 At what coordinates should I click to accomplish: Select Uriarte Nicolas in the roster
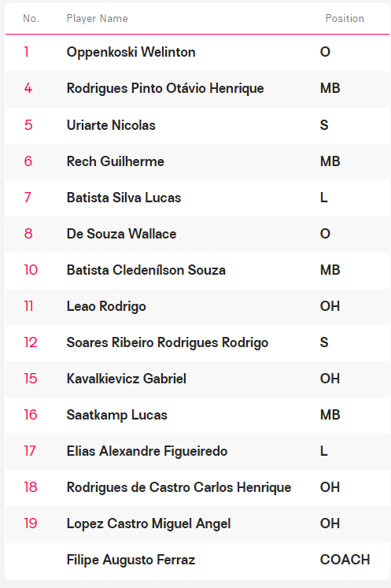point(111,125)
